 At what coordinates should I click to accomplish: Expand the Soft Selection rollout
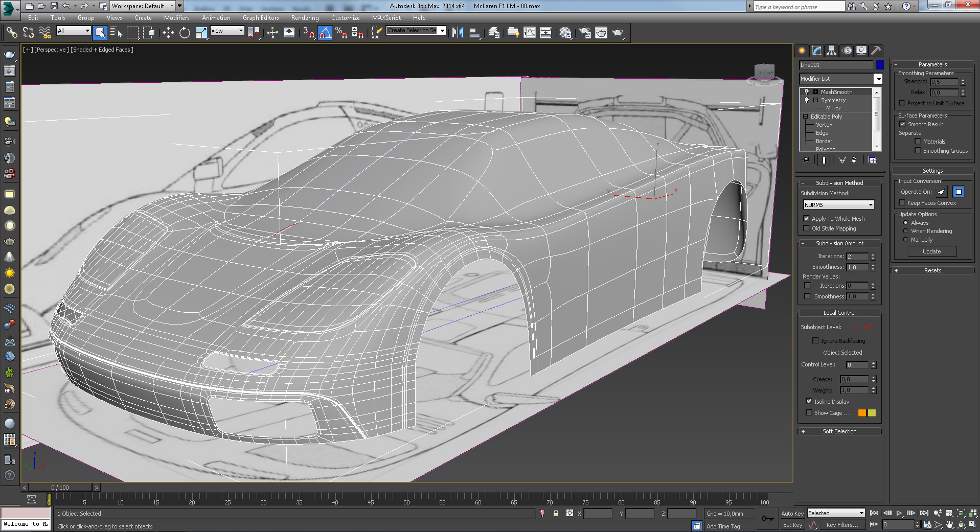(x=839, y=431)
